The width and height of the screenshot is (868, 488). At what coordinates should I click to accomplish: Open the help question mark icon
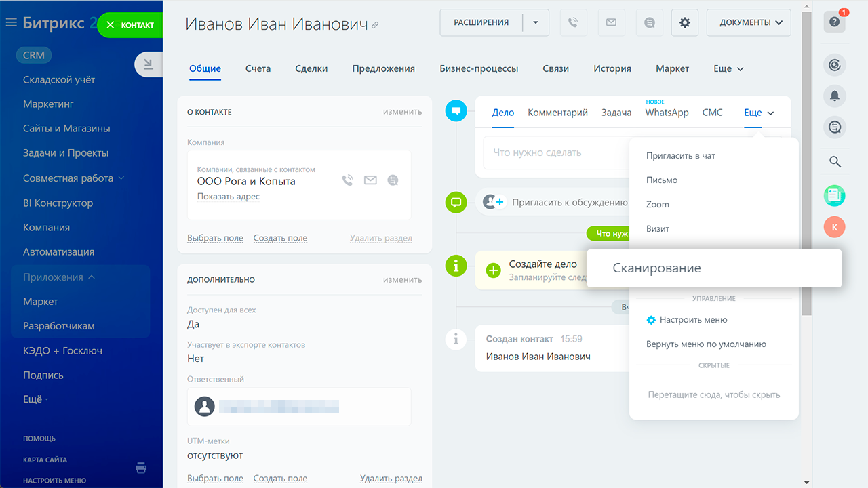834,22
